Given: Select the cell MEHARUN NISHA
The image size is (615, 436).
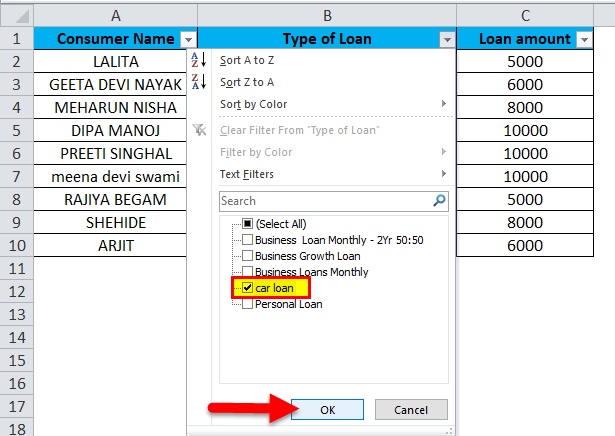Looking at the screenshot, I should point(110,107).
